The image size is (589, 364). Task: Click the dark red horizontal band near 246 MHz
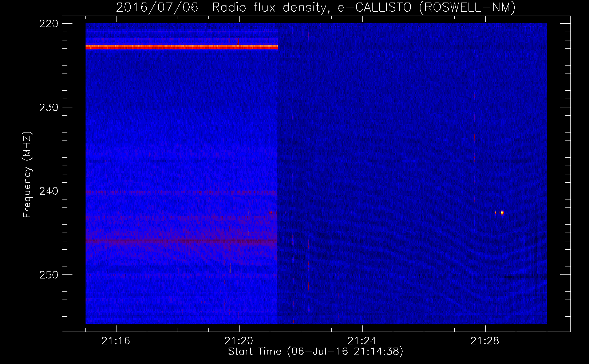pyautogui.click(x=182, y=241)
